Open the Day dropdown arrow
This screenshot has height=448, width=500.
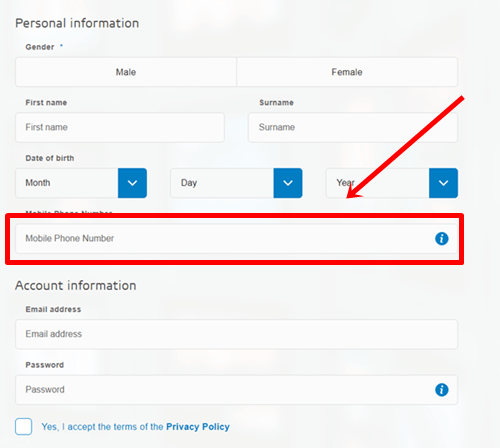[x=288, y=183]
